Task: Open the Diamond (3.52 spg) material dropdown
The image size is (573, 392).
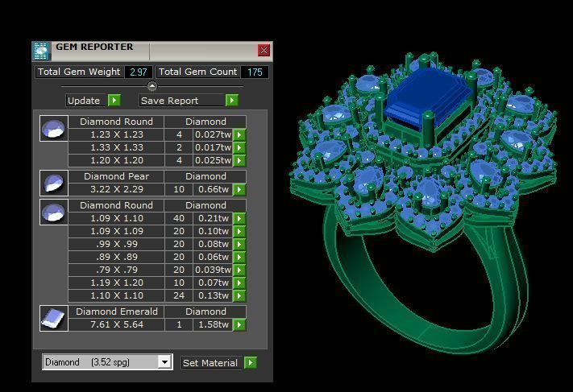Action: point(107,362)
